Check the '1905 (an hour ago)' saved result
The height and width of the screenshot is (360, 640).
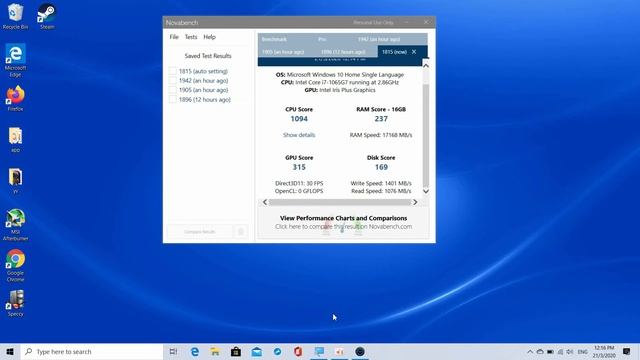pyautogui.click(x=173, y=90)
